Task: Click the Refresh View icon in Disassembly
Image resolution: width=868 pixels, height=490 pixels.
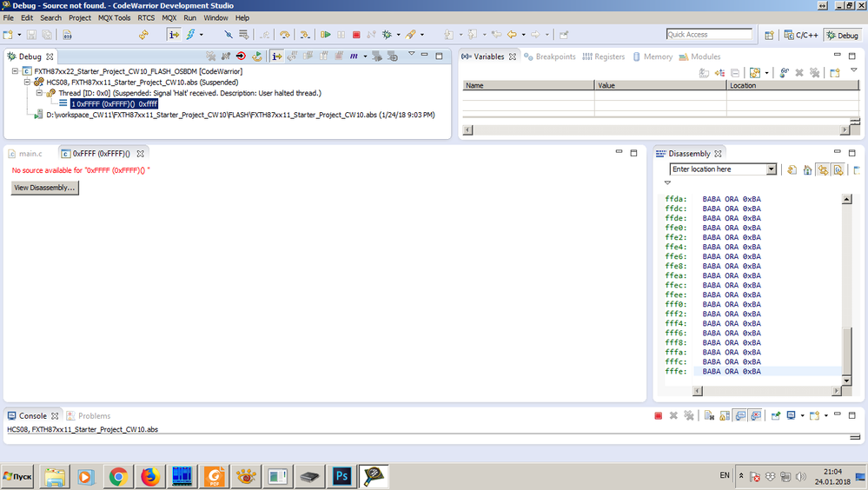Action: point(792,169)
